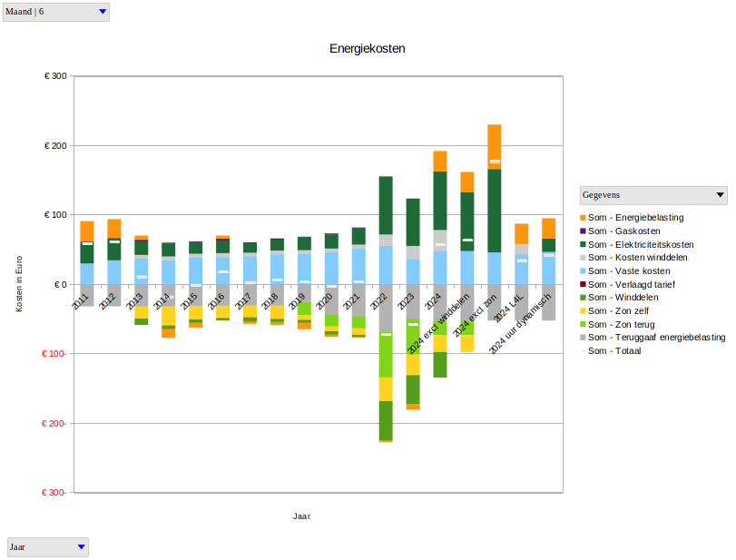Click the Kosten in Euro axis title
The image size is (736, 560).
click(19, 284)
